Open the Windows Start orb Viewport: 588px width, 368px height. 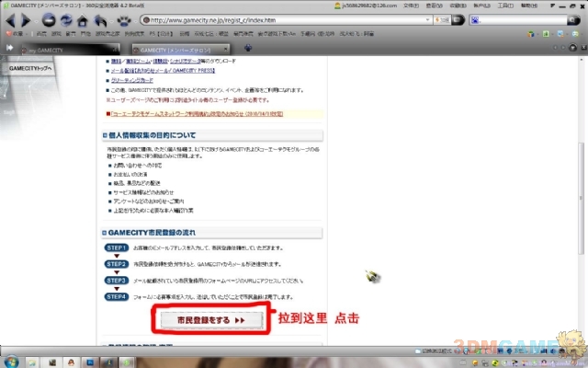pyautogui.click(x=11, y=358)
